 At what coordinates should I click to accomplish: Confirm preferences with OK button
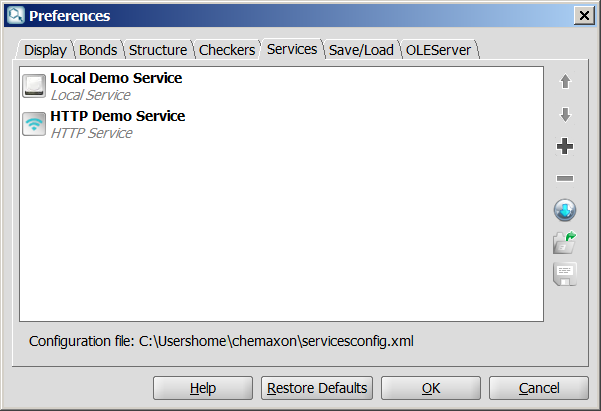point(431,388)
